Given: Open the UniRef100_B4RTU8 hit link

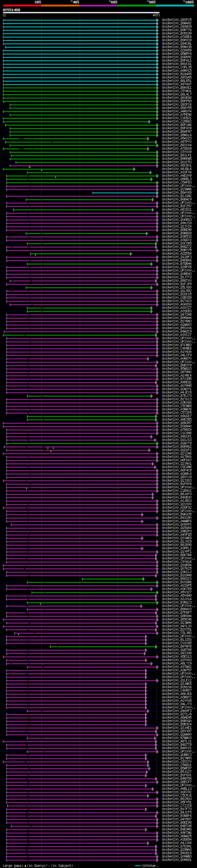Looking at the screenshot, I should click(x=177, y=826).
